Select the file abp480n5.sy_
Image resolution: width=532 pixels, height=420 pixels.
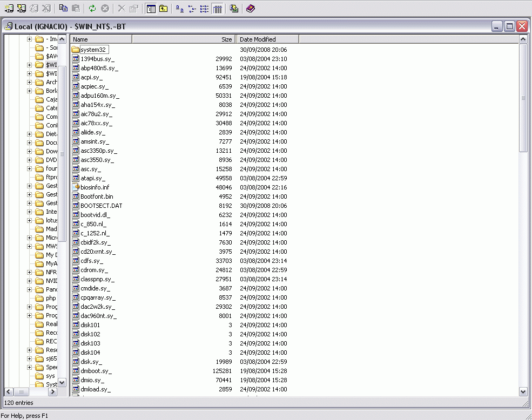point(99,68)
